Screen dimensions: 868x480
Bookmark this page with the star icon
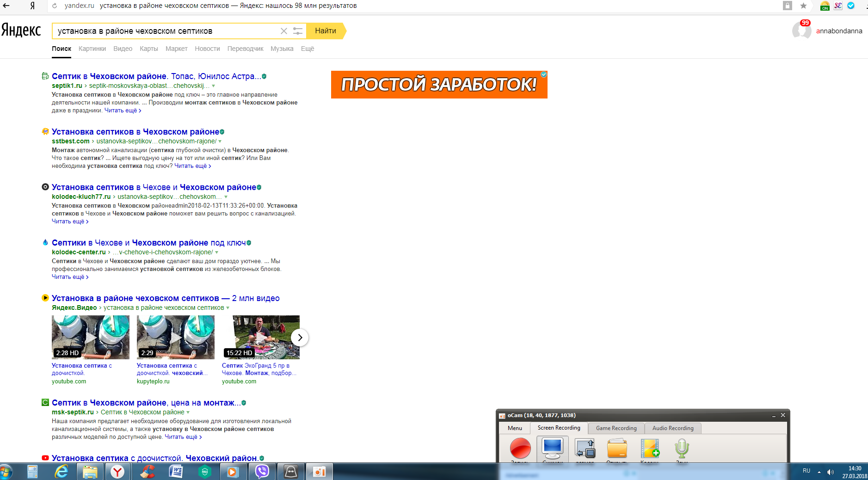pyautogui.click(x=803, y=6)
